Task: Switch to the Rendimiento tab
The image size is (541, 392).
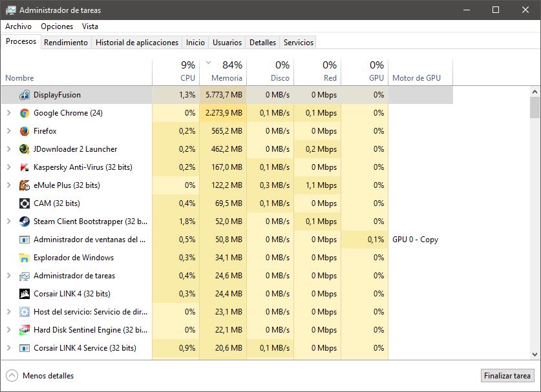Action: [66, 43]
